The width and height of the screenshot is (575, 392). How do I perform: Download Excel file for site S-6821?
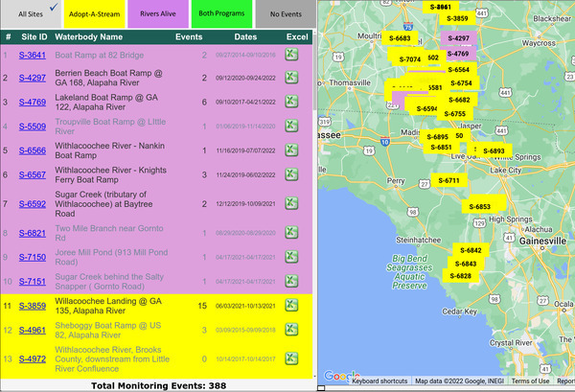pyautogui.click(x=291, y=233)
